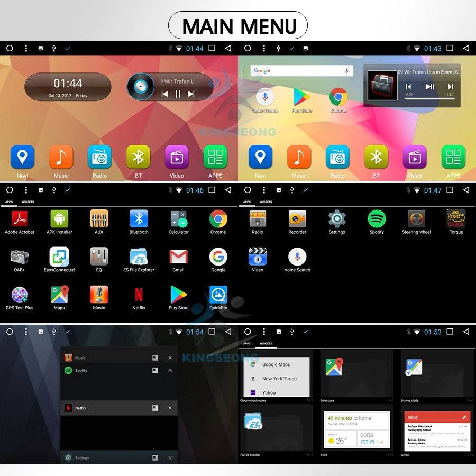
Task: Toggle split-screen for Spotify in recent apps
Action: coord(155,370)
